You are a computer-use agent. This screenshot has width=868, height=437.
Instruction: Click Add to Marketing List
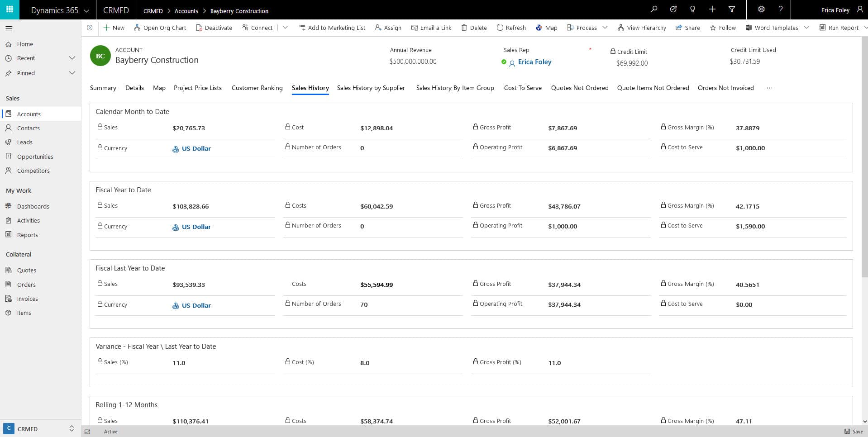tap(332, 28)
